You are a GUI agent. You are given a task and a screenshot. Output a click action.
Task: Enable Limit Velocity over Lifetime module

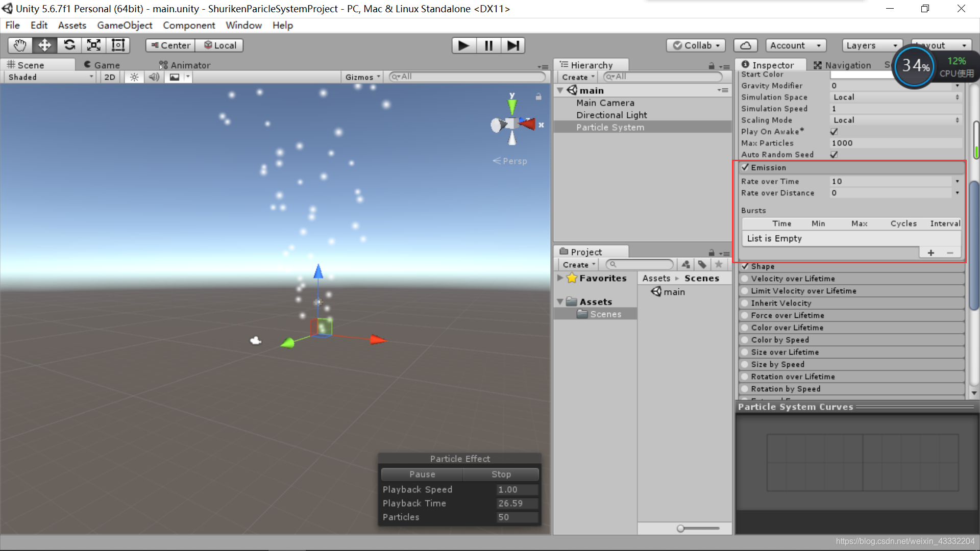[x=745, y=291]
